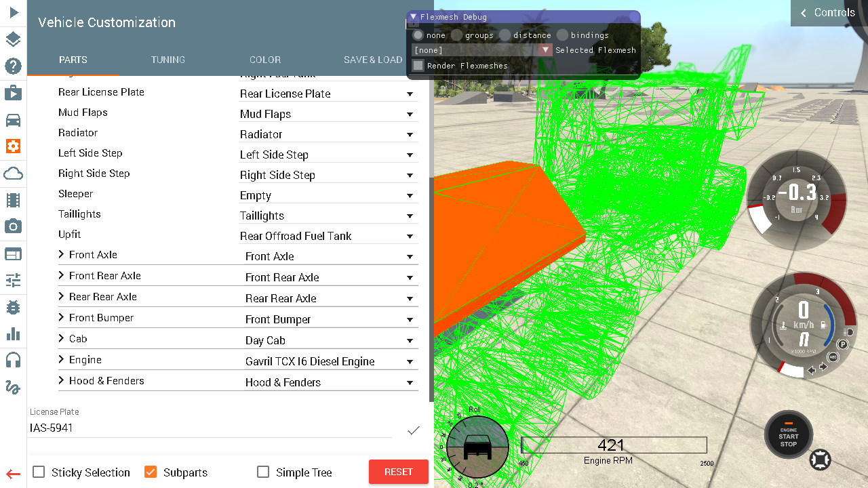Click the roll indicator car gauge
868x488 pixels.
pyautogui.click(x=477, y=447)
